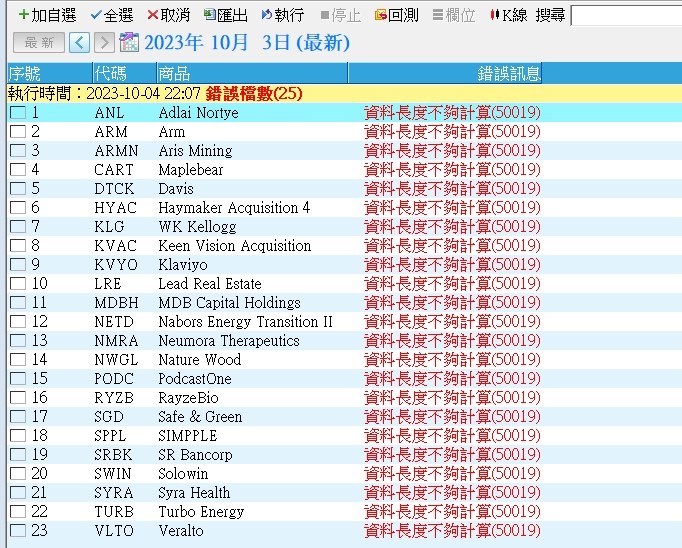Tick the checkbox for ARM row

tap(18, 132)
